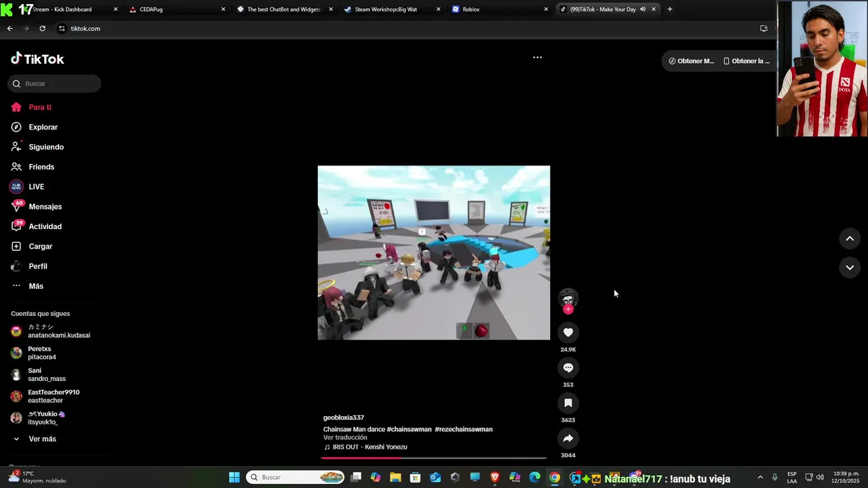This screenshot has height=488, width=868.
Task: Click the install app icon in address bar
Action: (x=764, y=28)
